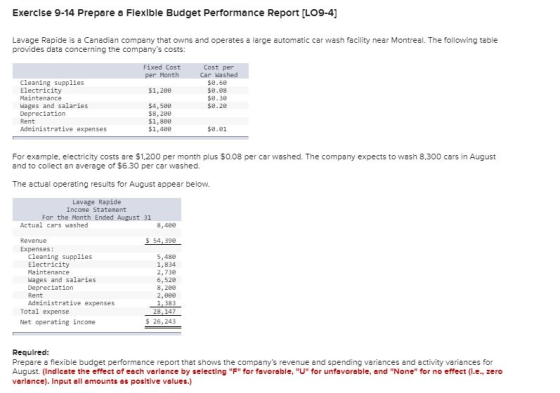Click the 'Cost per Car Washed' column header
The image size is (560, 393).
point(219,71)
